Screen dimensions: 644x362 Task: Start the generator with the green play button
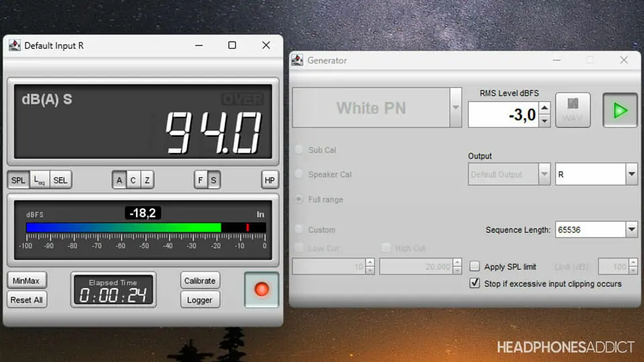(620, 110)
